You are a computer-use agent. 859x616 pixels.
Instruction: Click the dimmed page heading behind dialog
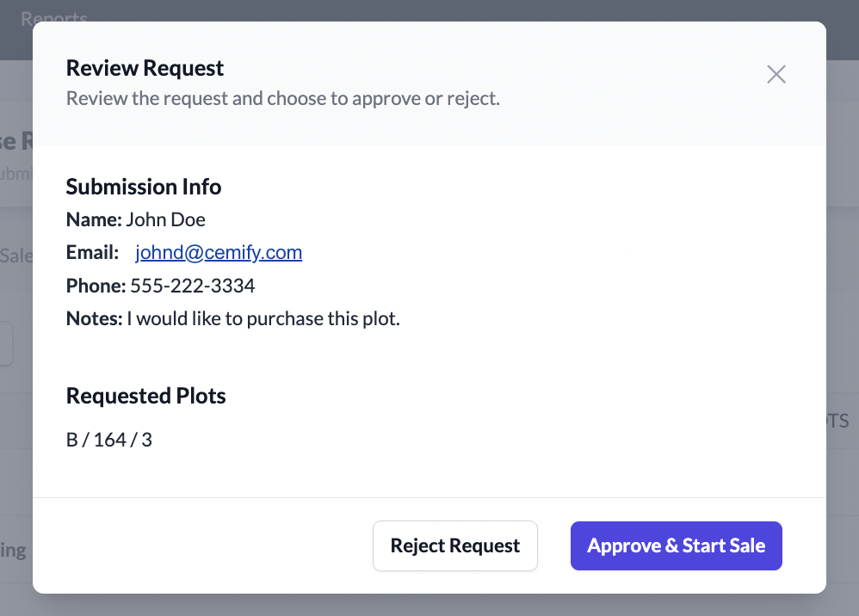[15, 141]
